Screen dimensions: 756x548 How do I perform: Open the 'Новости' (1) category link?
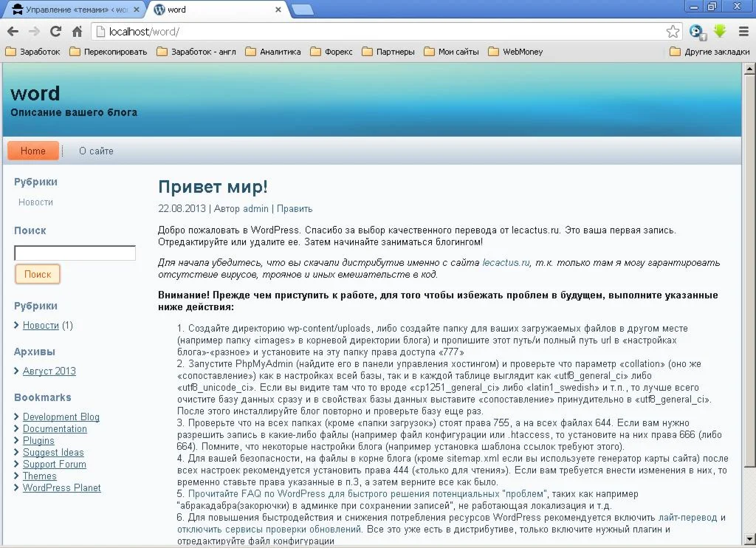[41, 325]
